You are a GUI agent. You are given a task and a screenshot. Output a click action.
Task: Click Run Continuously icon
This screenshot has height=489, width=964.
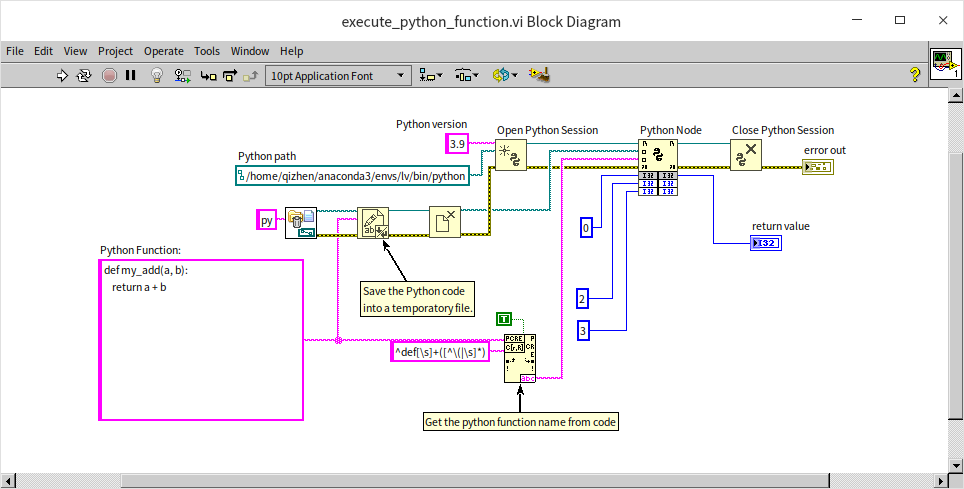pyautogui.click(x=85, y=75)
